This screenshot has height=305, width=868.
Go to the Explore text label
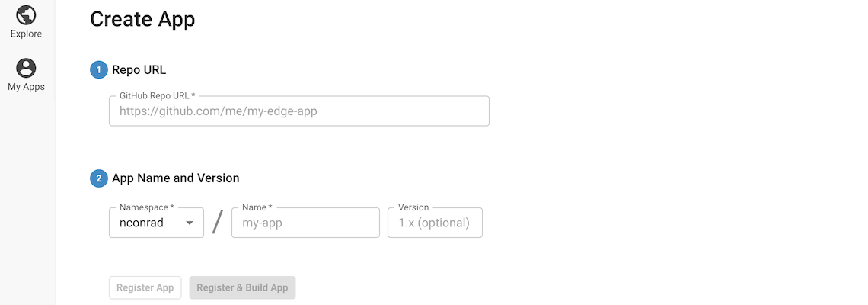coord(26,34)
